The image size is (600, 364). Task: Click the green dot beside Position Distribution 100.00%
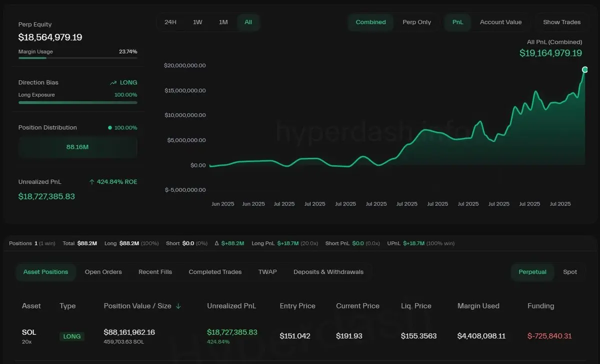click(x=110, y=127)
